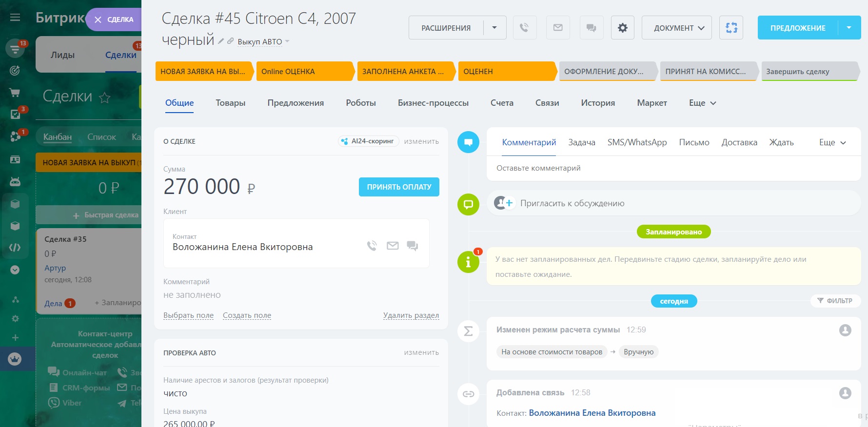The height and width of the screenshot is (427, 868).
Task: Edit the deal title with the pencil icon
Action: [x=221, y=41]
